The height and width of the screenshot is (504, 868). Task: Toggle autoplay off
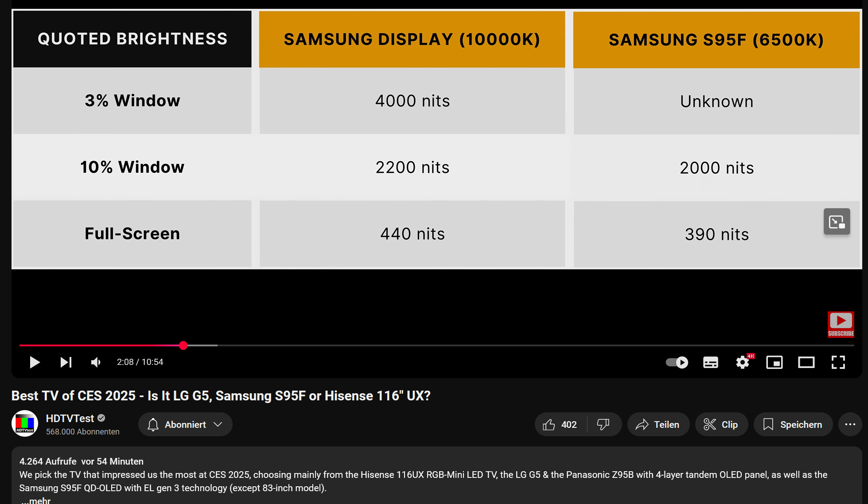[x=676, y=362]
